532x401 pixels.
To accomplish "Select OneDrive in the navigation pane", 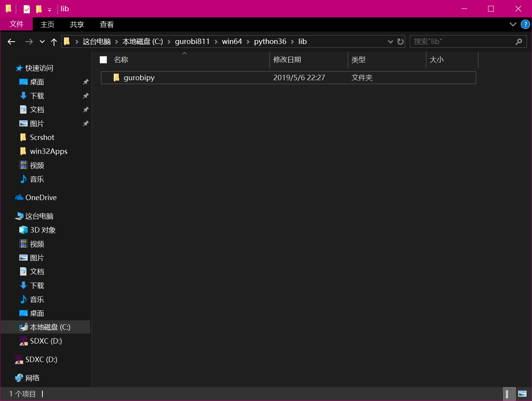I will click(41, 197).
